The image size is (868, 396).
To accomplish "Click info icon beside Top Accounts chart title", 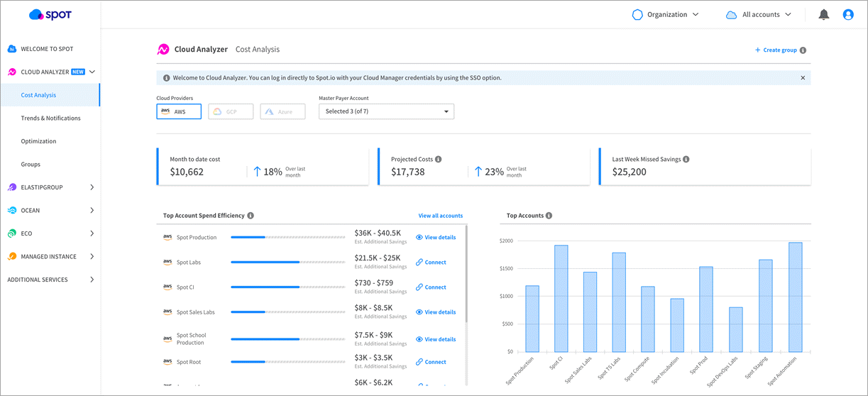I will (x=549, y=216).
